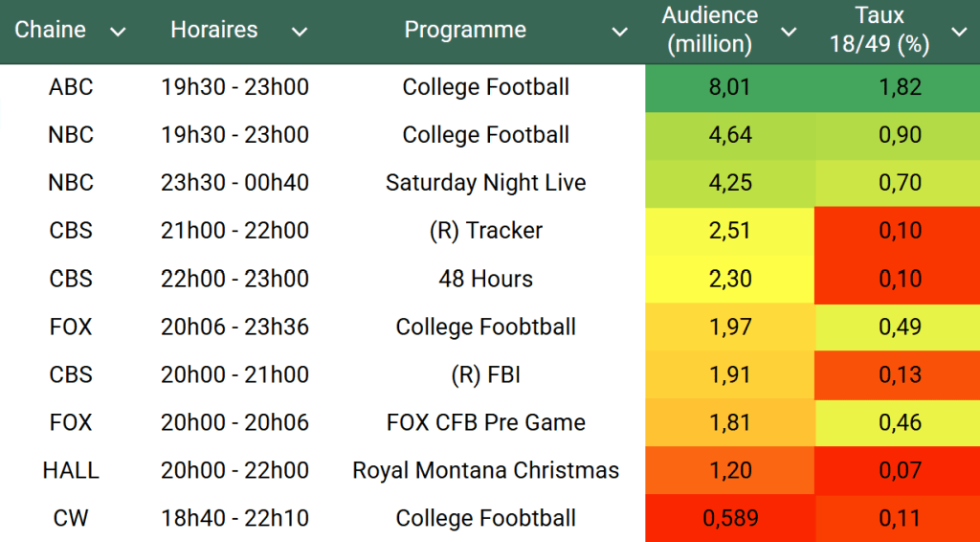Open the Taux 18/49 (%) column chevron

(959, 32)
